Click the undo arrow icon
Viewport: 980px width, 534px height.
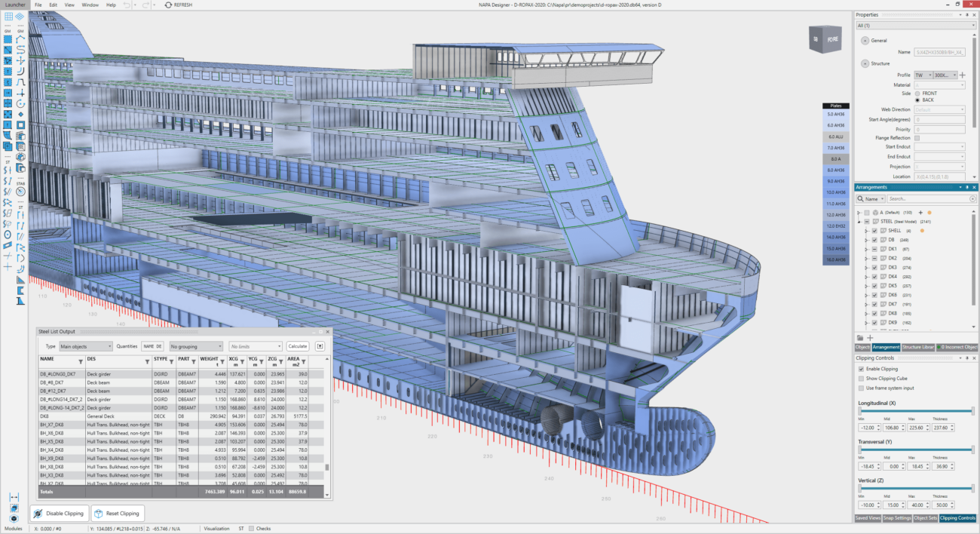tap(126, 5)
